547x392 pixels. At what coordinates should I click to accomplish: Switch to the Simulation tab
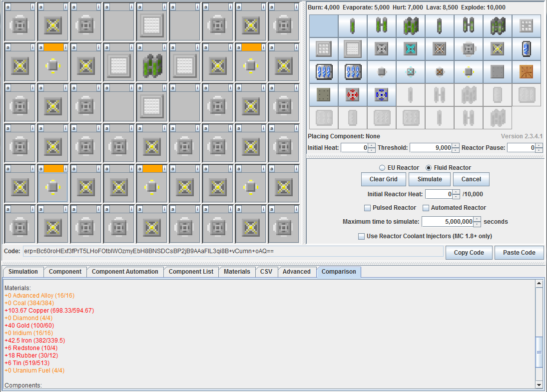click(23, 272)
